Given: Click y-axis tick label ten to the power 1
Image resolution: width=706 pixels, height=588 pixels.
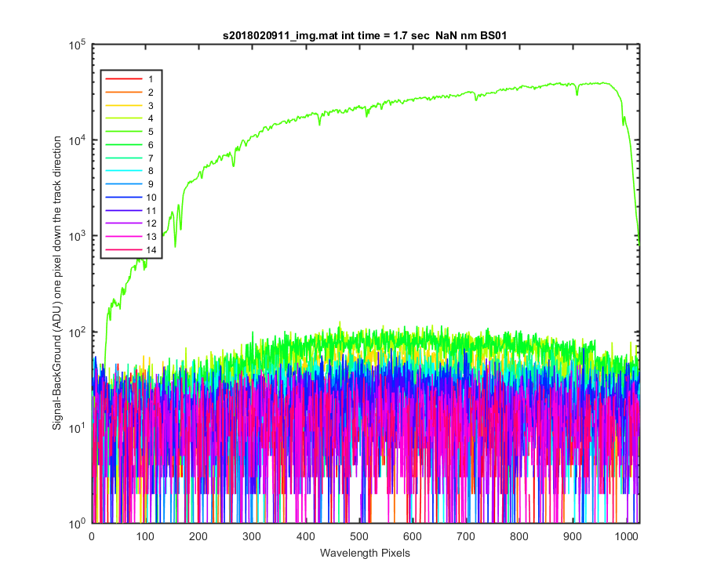Looking at the screenshot, I should point(77,427).
